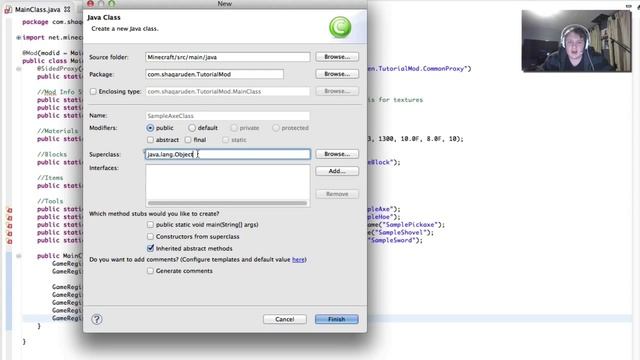Switch to the MainClass.java editor tab
This screenshot has height=360, width=640.
click(38, 9)
